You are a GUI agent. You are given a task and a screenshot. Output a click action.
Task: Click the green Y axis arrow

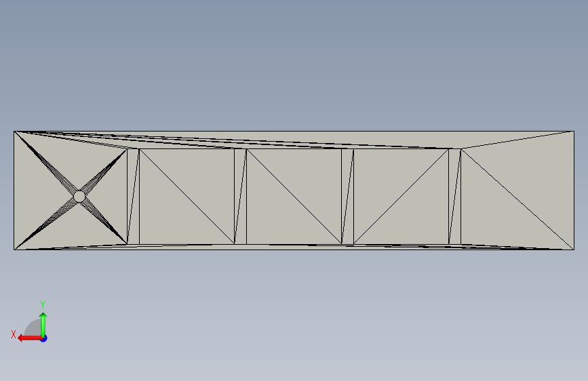coord(43,324)
